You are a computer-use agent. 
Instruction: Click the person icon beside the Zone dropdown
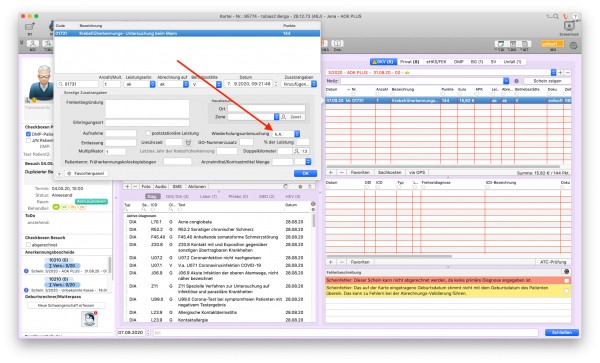point(284,117)
